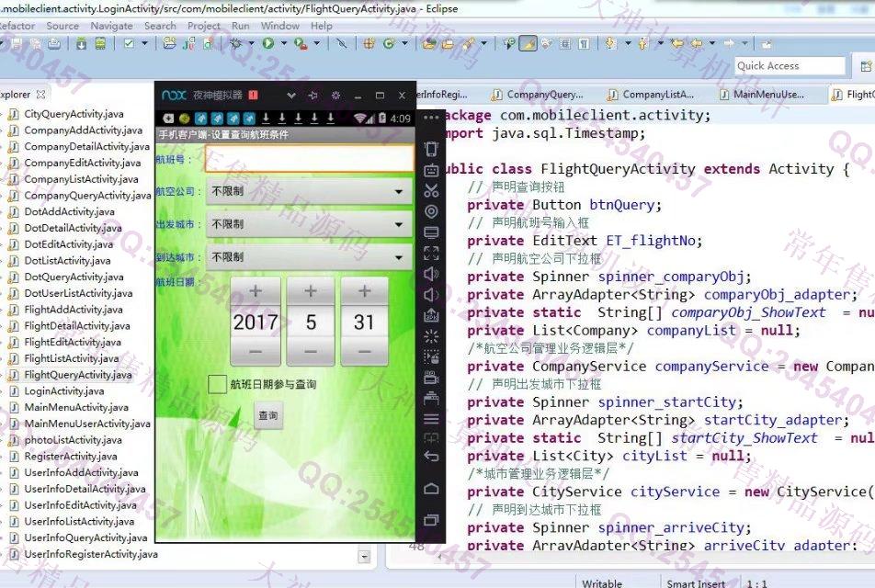Switch to MainMenuUse editor tab
This screenshot has width=875, height=588.
[763, 95]
